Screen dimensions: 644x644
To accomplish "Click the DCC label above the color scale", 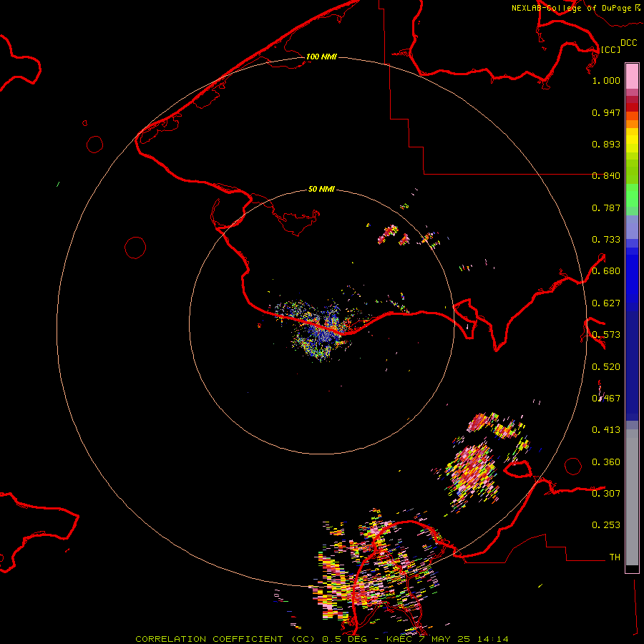I will 629,43.
